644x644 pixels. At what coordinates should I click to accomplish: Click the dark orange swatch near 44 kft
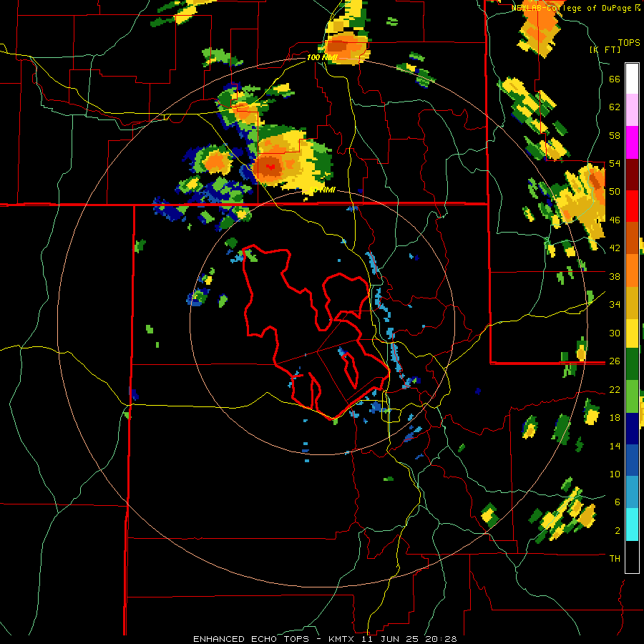pos(632,238)
